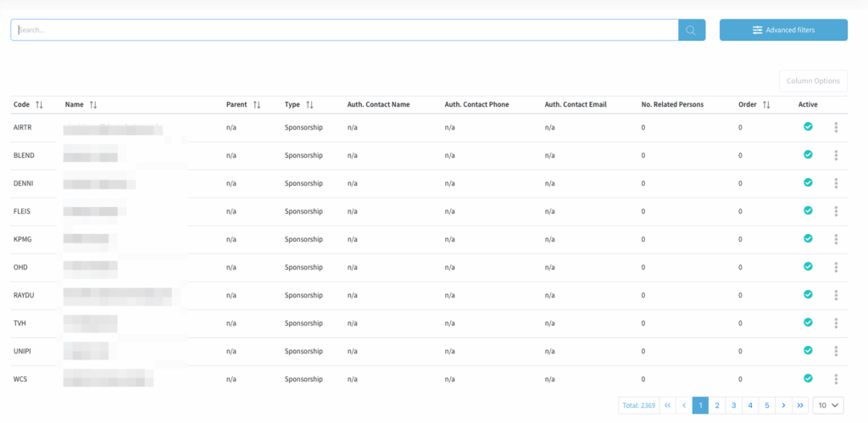Open actions menu for RAYDU row
Viewport: 868px width, 423px height.
[835, 296]
